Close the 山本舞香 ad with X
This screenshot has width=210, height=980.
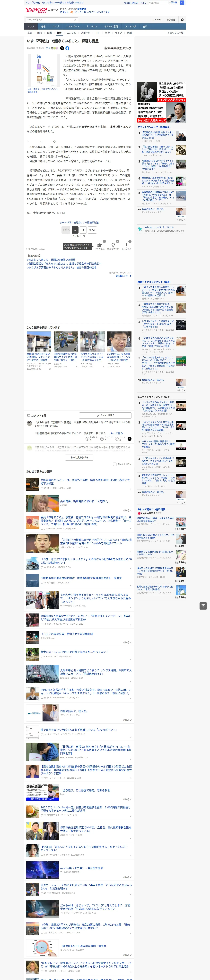coord(130,511)
